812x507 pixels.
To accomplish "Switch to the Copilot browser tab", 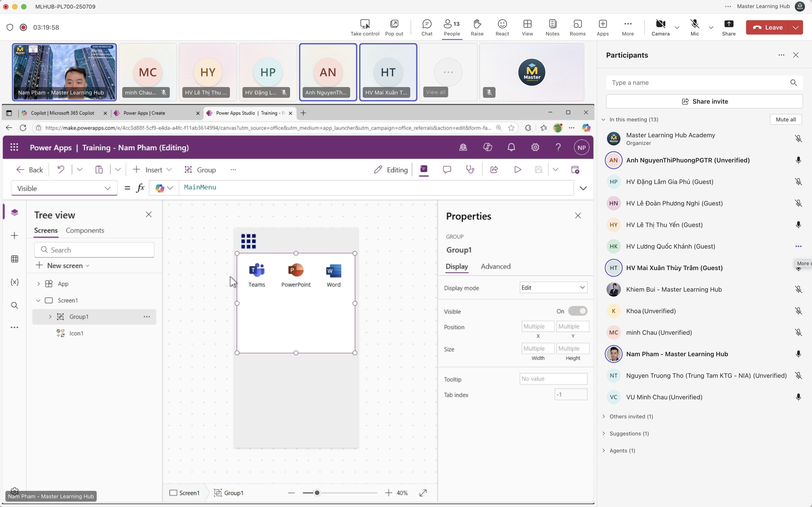I will click(x=62, y=113).
